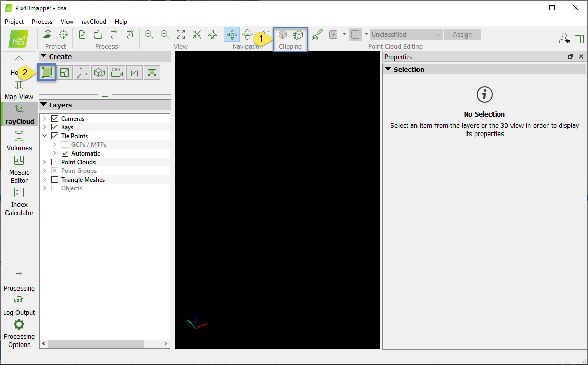The height and width of the screenshot is (365, 588).
Task: Expand the Automatic sublayer node
Action: point(55,153)
